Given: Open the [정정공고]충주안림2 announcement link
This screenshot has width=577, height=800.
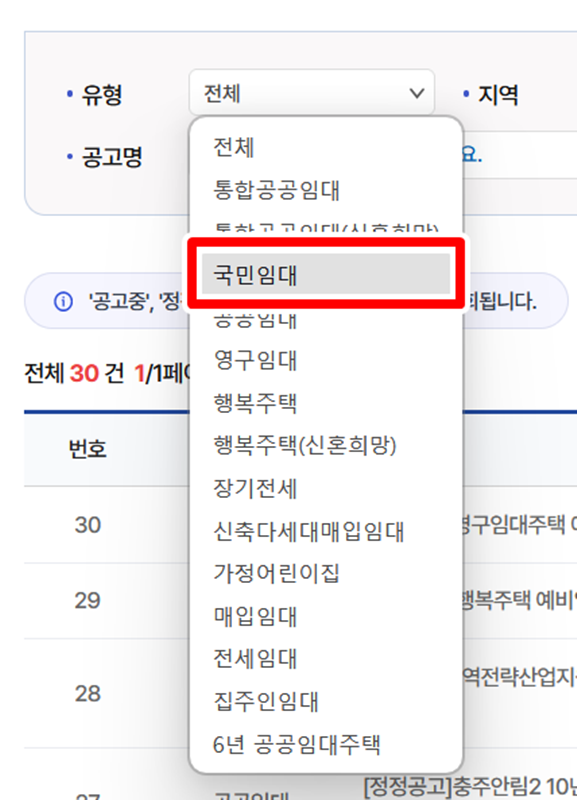Looking at the screenshot, I should coord(470,787).
